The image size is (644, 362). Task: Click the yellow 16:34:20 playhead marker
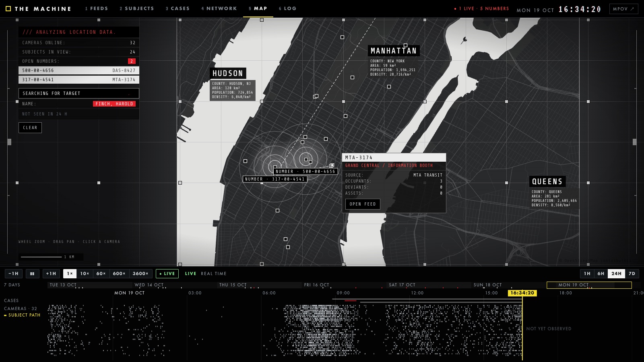[522, 293]
